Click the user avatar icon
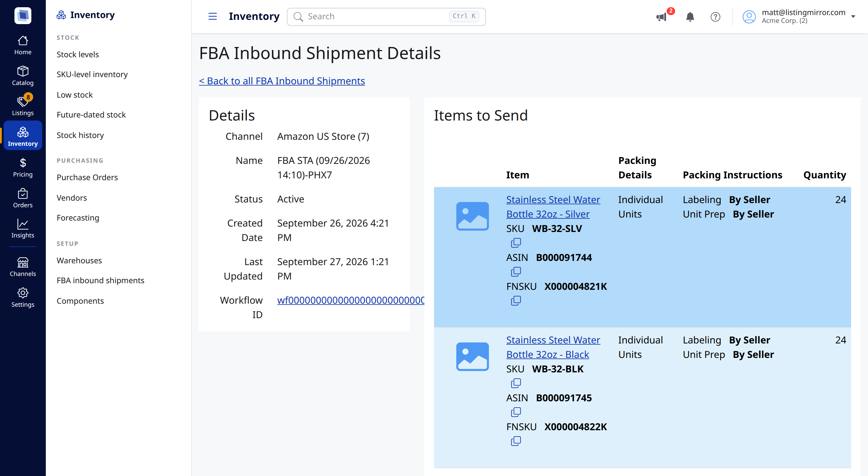 (x=749, y=17)
